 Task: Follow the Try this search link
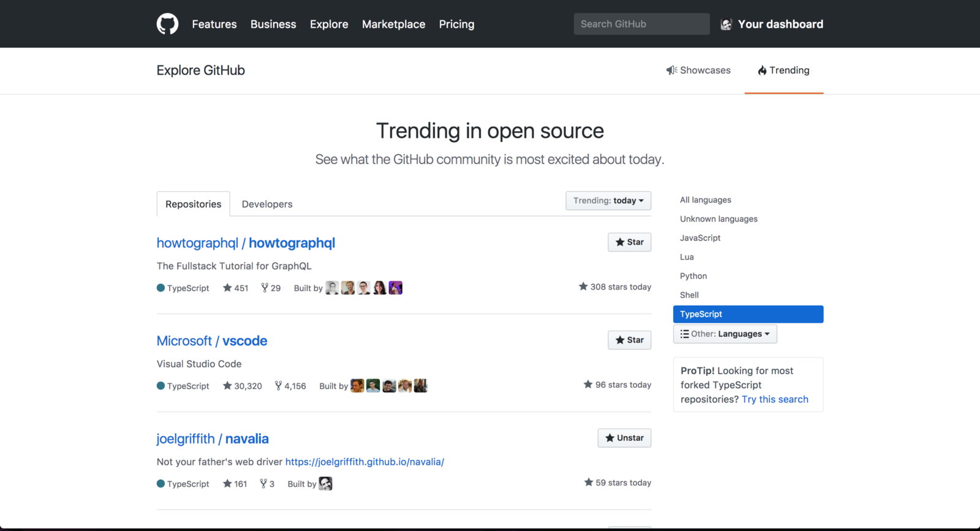[775, 399]
